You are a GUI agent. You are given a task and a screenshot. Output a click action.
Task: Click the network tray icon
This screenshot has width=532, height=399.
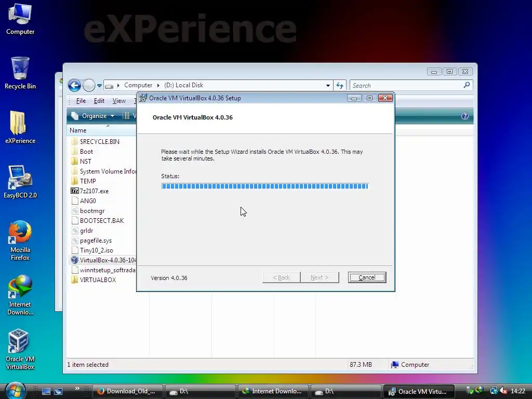pos(494,391)
